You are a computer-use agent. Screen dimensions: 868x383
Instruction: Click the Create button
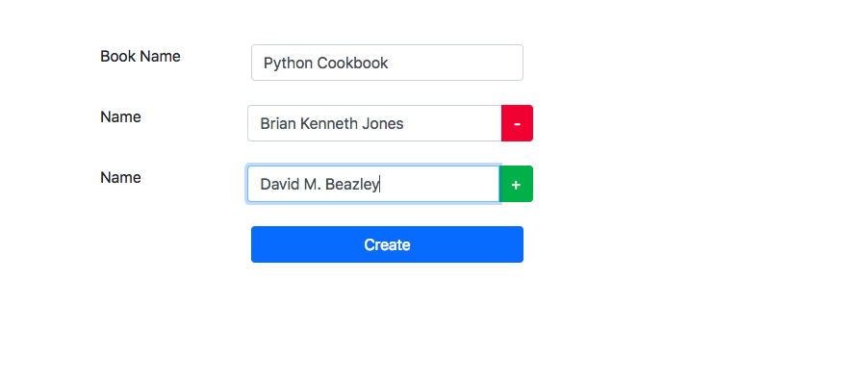click(387, 244)
